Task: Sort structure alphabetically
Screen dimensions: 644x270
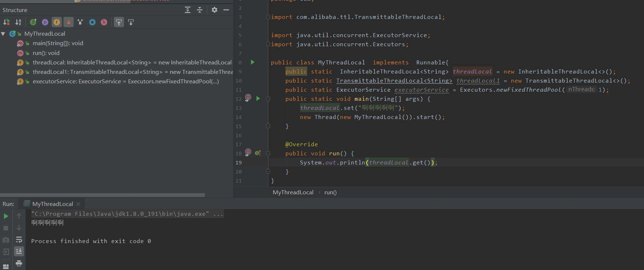Action: pos(18,22)
